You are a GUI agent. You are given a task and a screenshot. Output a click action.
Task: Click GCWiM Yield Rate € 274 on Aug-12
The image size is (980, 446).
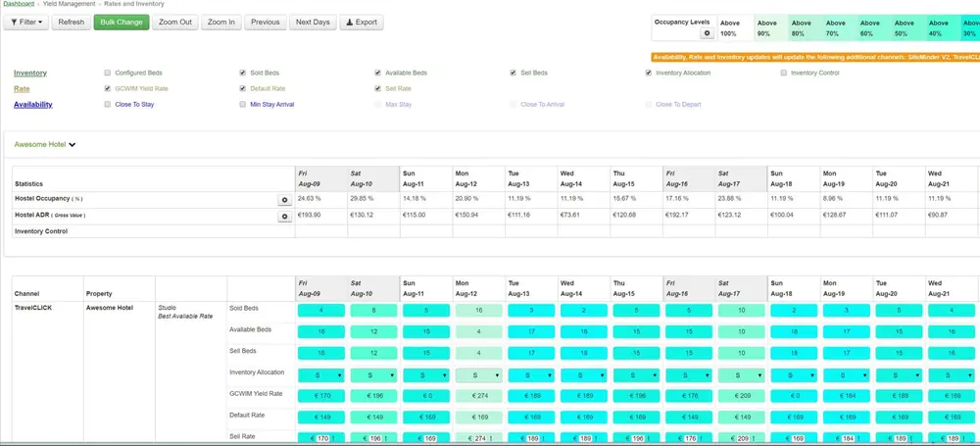[479, 395]
